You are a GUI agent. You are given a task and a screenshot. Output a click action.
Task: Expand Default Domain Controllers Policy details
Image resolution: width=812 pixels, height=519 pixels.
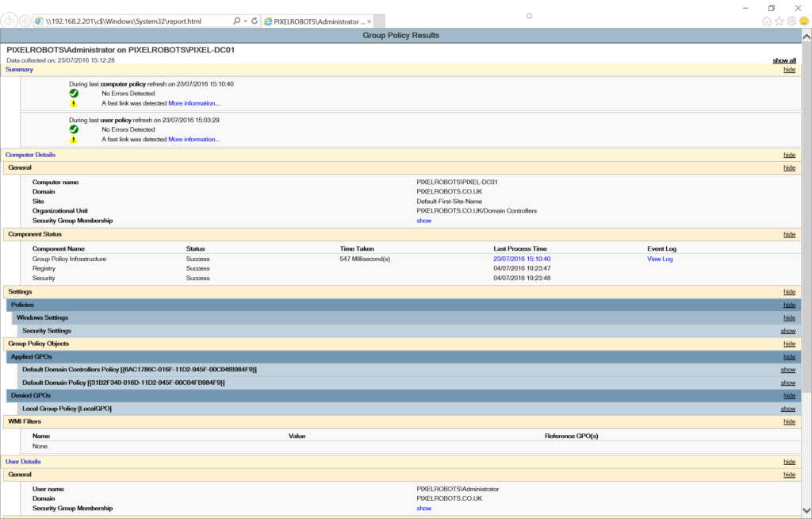(x=787, y=369)
